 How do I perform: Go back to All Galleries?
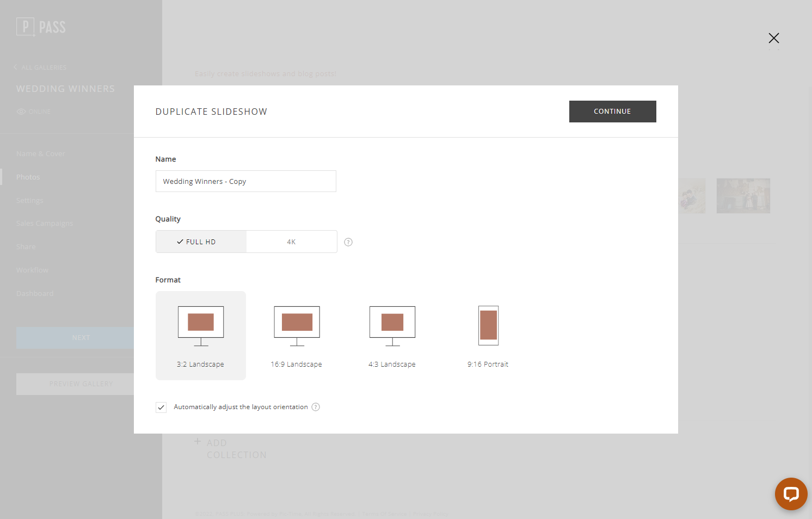click(x=40, y=67)
